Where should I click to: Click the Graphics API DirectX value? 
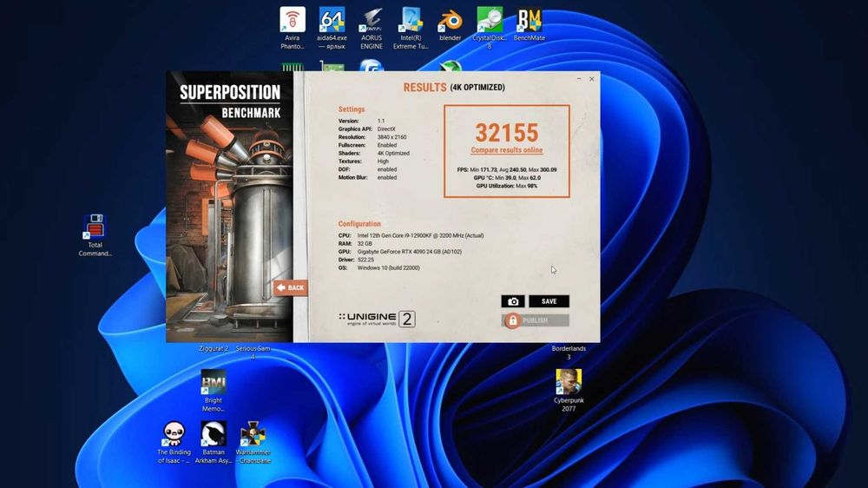386,129
